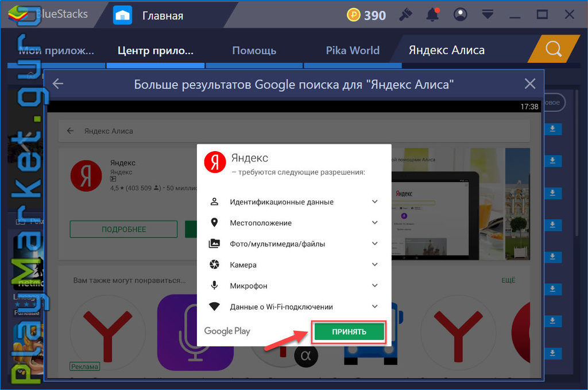The image size is (588, 390).
Task: Click the 17:38 clock in Android status bar
Action: pyautogui.click(x=529, y=106)
